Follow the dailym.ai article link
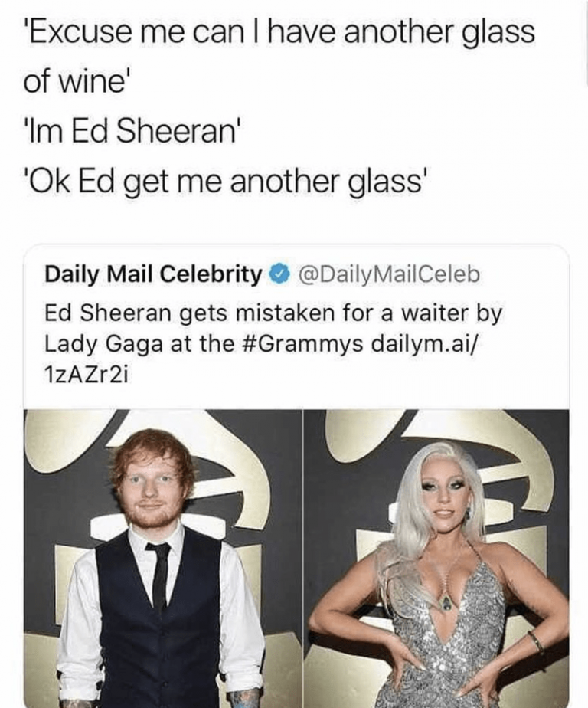This screenshot has width=588, height=708. click(x=426, y=344)
